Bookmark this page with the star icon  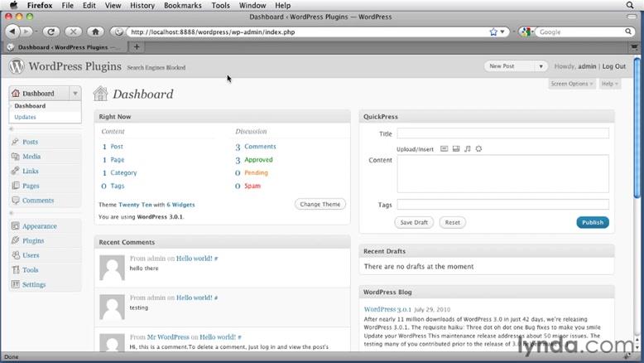tap(493, 32)
